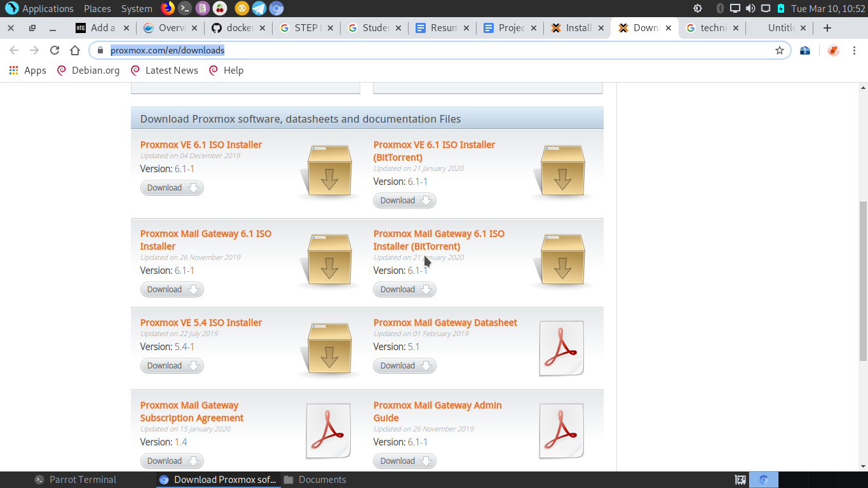The height and width of the screenshot is (488, 868).
Task: Click the battery indicator in the tray
Action: coord(781,8)
